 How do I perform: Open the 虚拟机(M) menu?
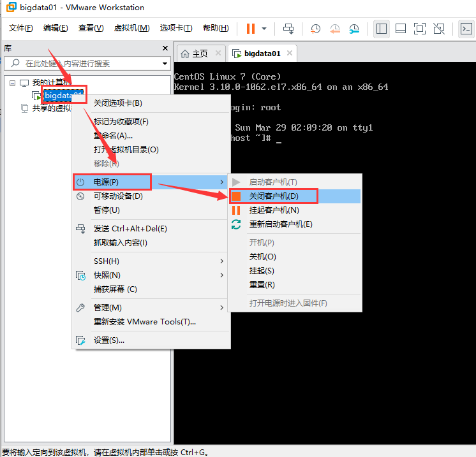point(131,28)
